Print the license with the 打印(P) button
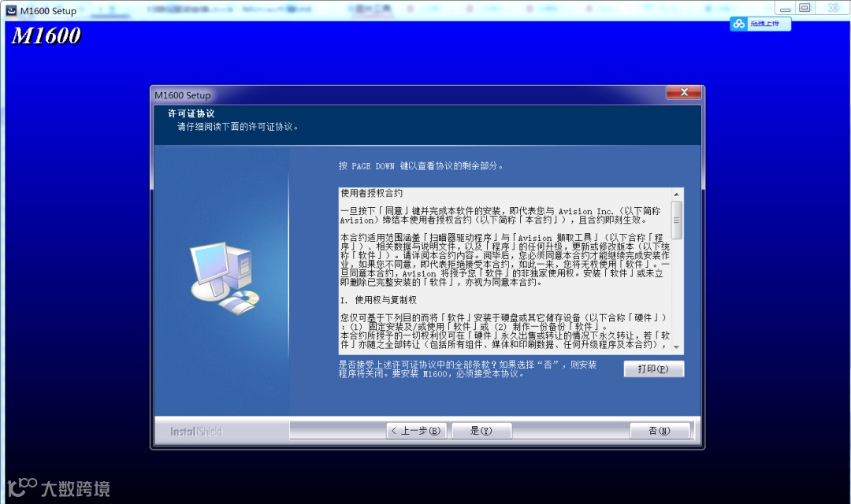 (x=653, y=369)
